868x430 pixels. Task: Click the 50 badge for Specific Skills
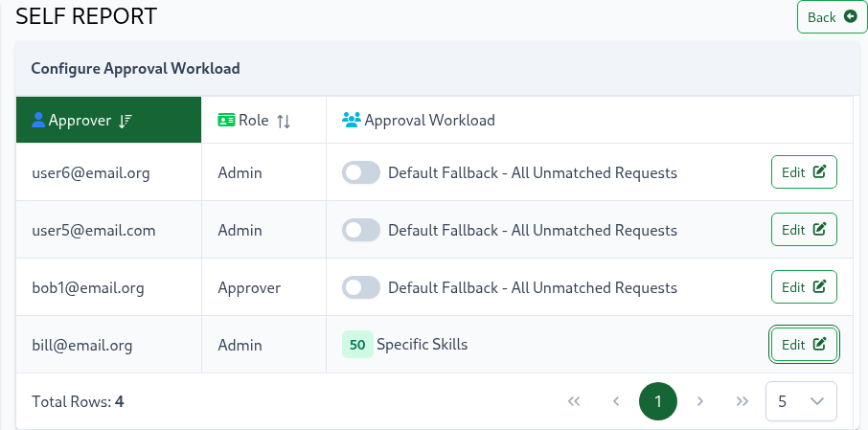point(357,345)
